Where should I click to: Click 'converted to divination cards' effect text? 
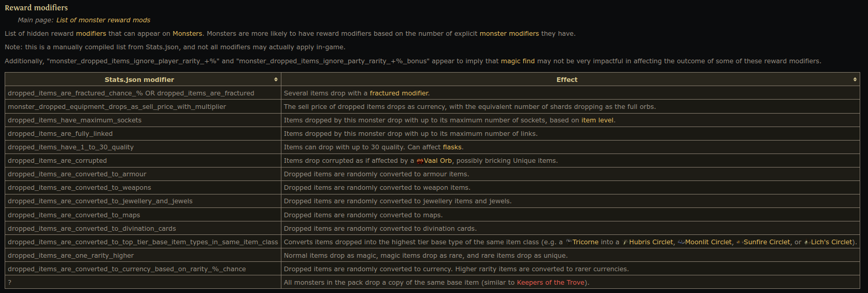pos(380,229)
